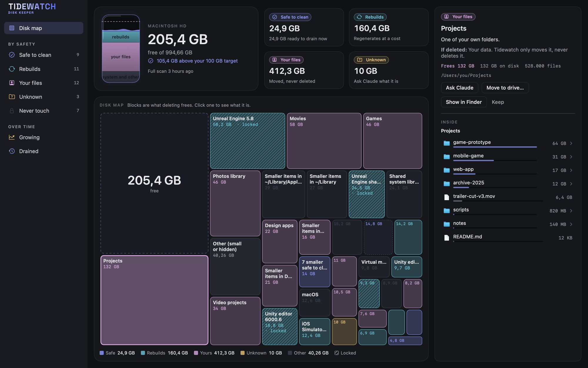Image resolution: width=588 pixels, height=368 pixels.
Task: Click the Safe to clean sidebar icon
Action: [12, 55]
